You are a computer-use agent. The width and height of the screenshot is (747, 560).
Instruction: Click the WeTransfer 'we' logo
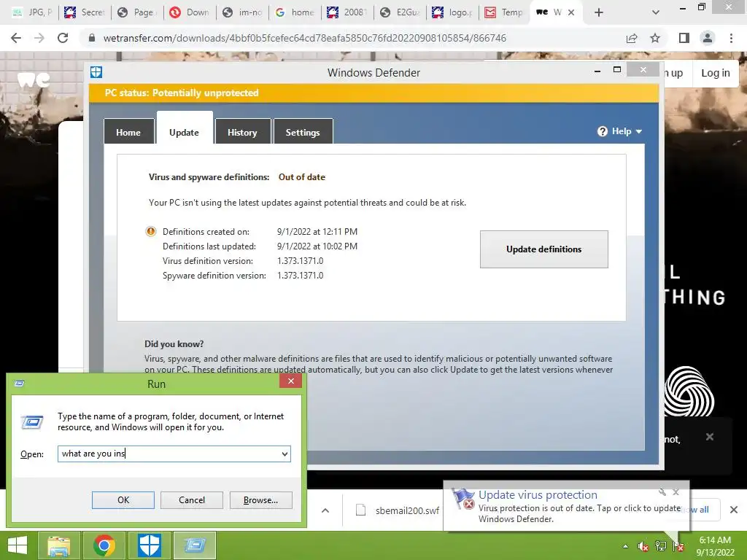34,79
